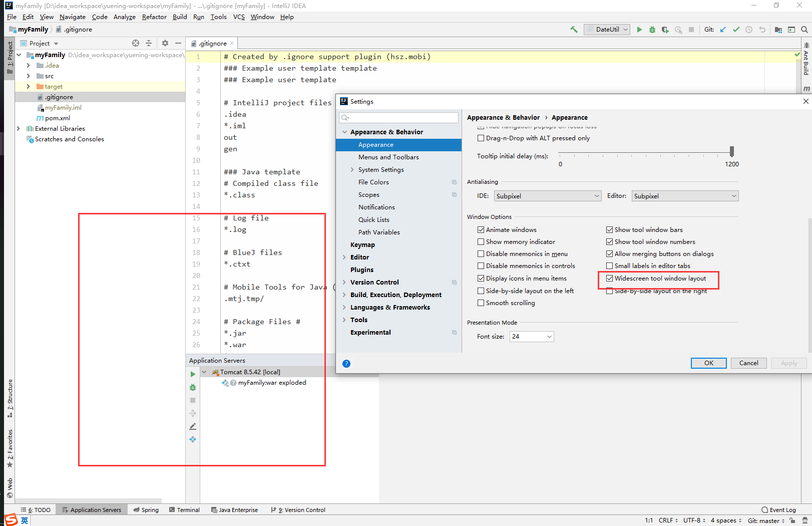Hide the Project panel with minus icon
Image resolution: width=812 pixels, height=526 pixels.
tap(178, 43)
